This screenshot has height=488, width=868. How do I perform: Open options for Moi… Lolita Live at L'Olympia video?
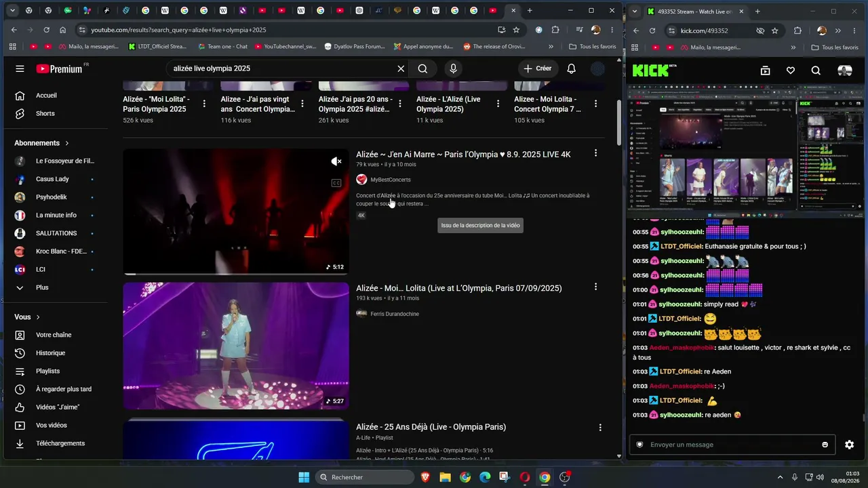pyautogui.click(x=595, y=287)
